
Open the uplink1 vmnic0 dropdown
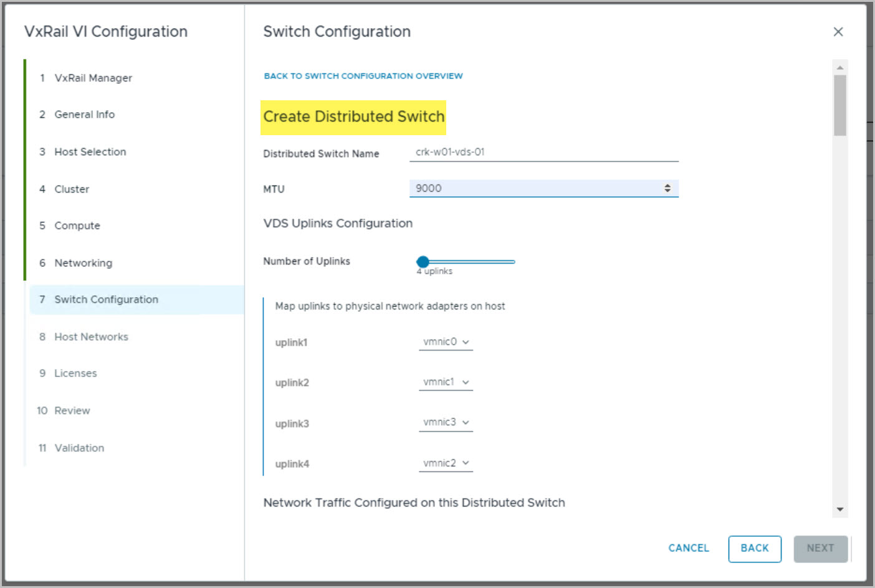click(x=446, y=342)
